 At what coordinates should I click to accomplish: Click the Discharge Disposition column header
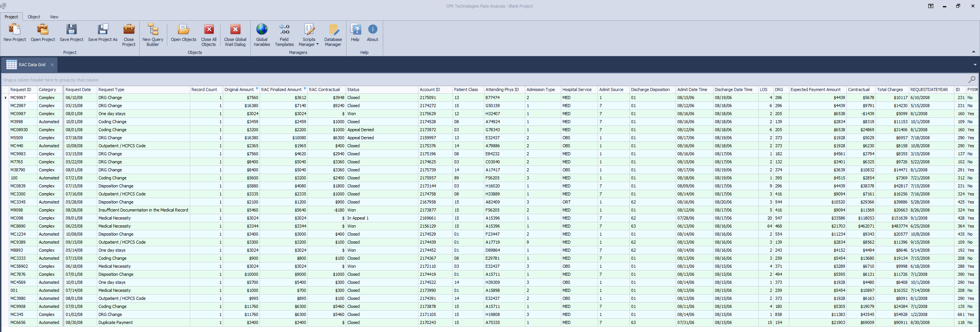[x=652, y=90]
